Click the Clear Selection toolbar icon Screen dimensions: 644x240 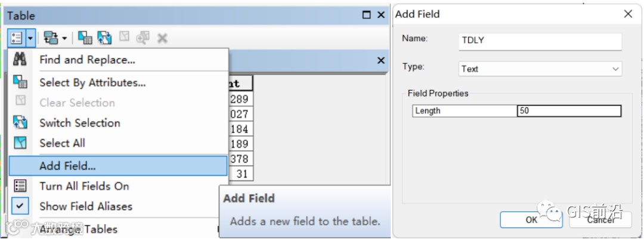(124, 38)
